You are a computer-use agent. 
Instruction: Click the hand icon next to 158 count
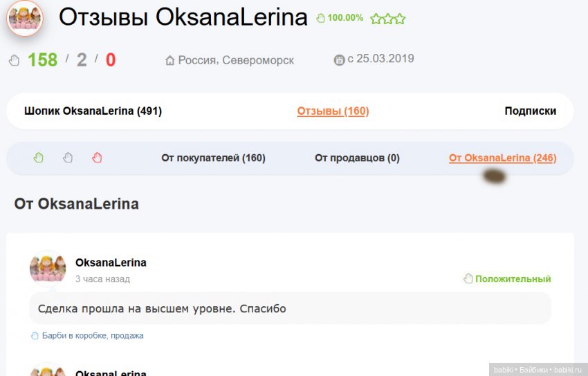tap(15, 60)
